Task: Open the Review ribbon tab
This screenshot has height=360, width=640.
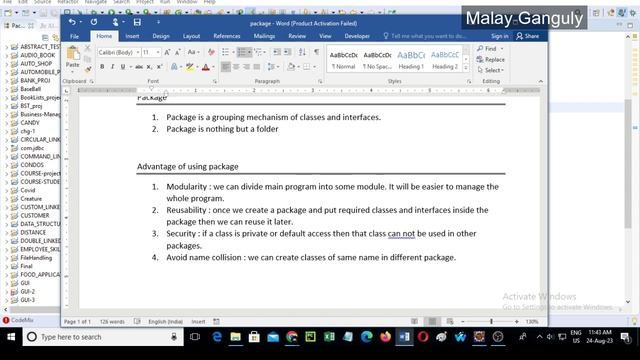Action: tap(297, 36)
